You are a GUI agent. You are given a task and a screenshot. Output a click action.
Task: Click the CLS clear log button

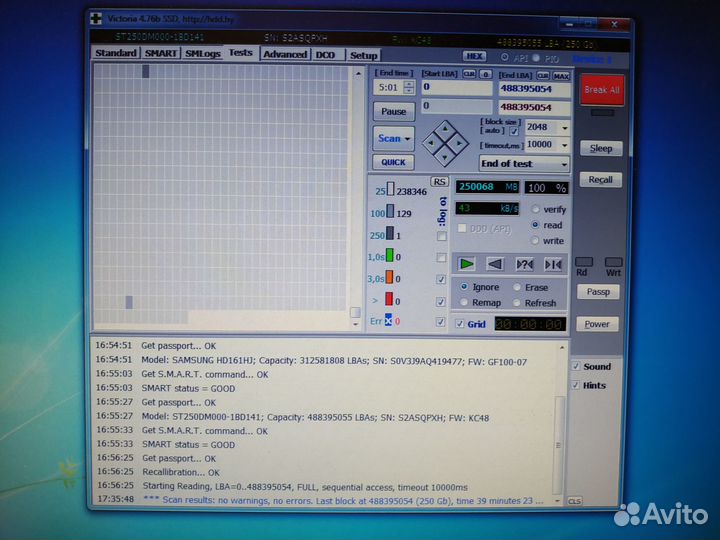pos(574,501)
